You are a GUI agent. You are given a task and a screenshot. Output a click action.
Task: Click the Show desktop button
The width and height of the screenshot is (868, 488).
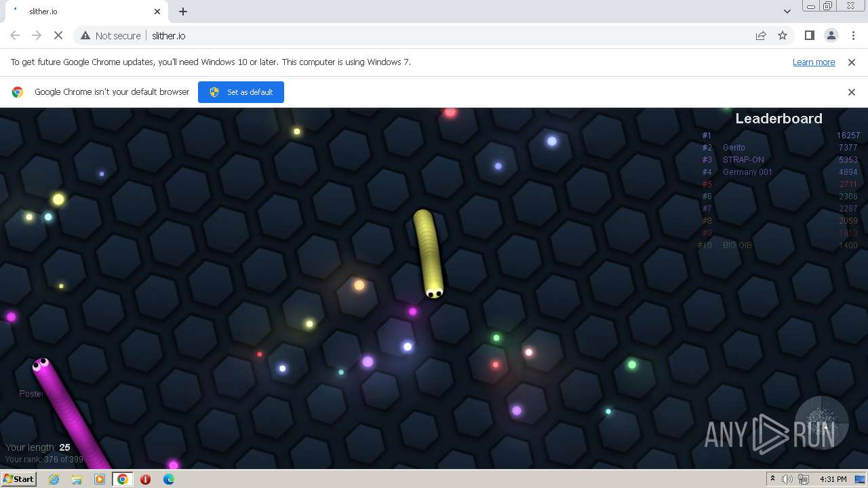(x=861, y=479)
